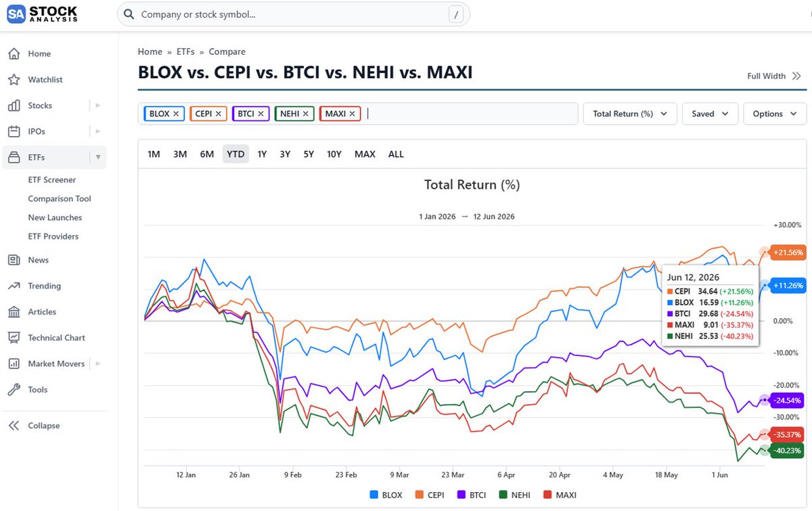Click the Home house icon in sidebar
Image resolution: width=812 pixels, height=511 pixels.
14,53
